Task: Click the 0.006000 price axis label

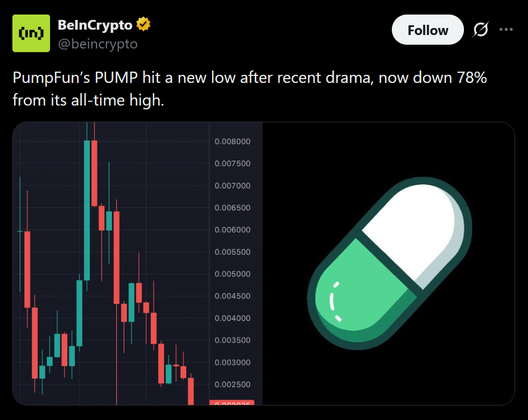Action: tap(232, 230)
